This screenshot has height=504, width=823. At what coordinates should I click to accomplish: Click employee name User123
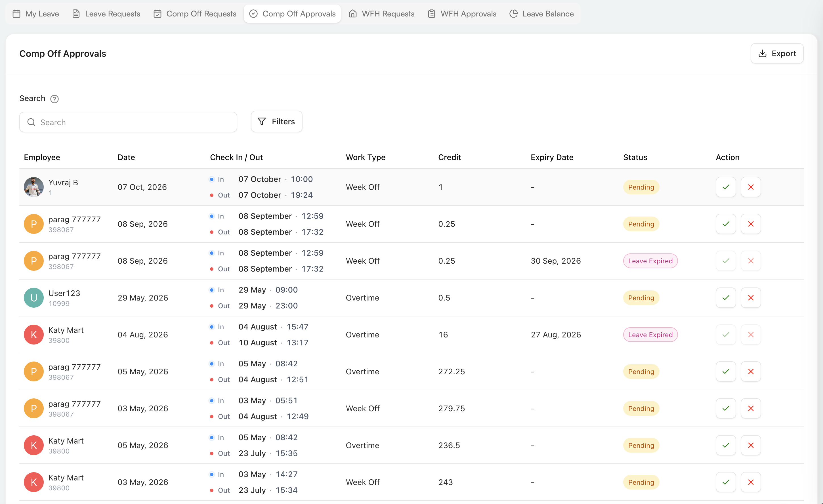pos(64,293)
